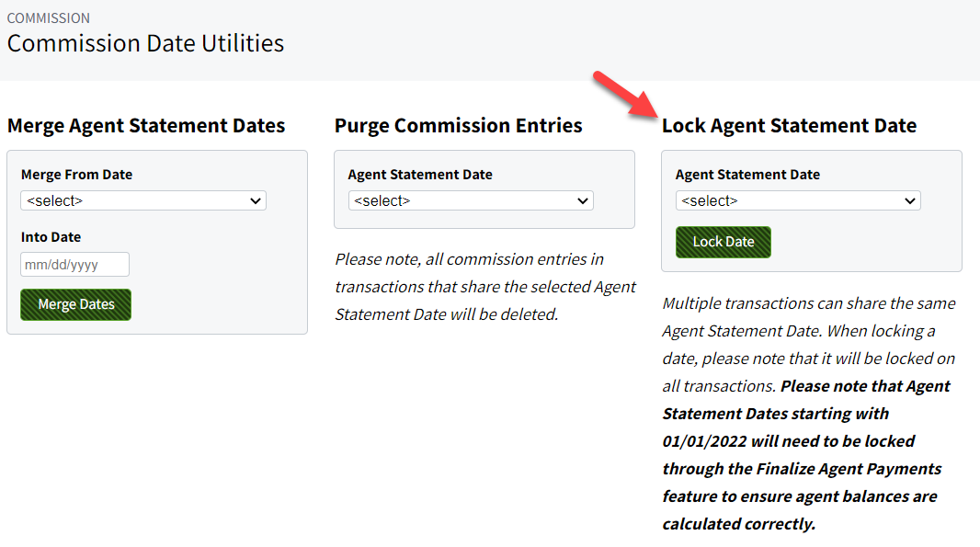Image resolution: width=980 pixels, height=547 pixels.
Task: Click the COMMISSION breadcrumb link
Action: click(48, 17)
